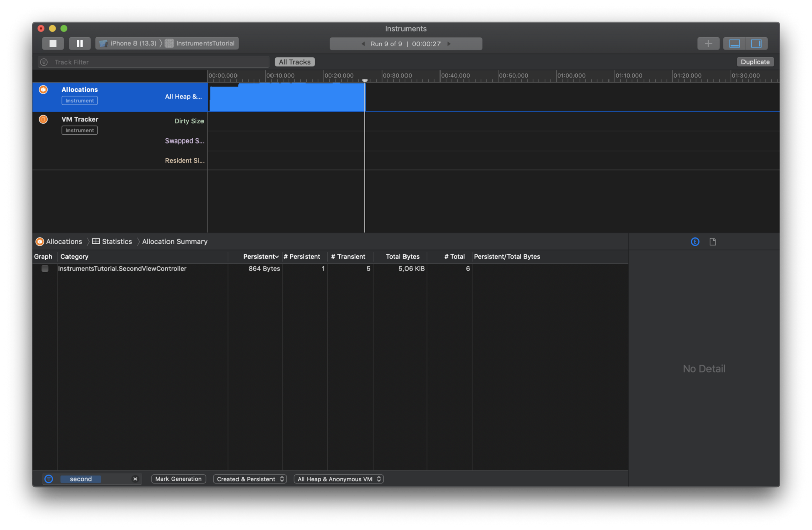Click the 5,06 KiB total bytes cell
Image resolution: width=812 pixels, height=530 pixels.
tap(412, 269)
